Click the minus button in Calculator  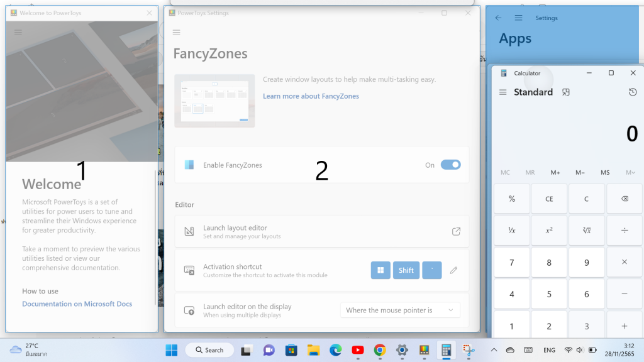coord(625,294)
